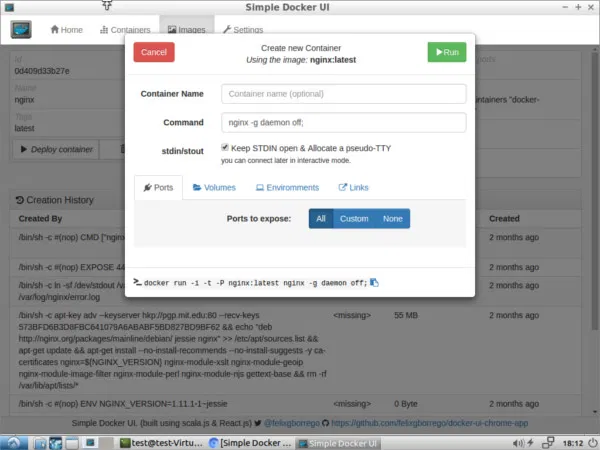The image size is (600, 450).
Task: Click the terminal prompt icon before docker run
Action: coord(137,282)
